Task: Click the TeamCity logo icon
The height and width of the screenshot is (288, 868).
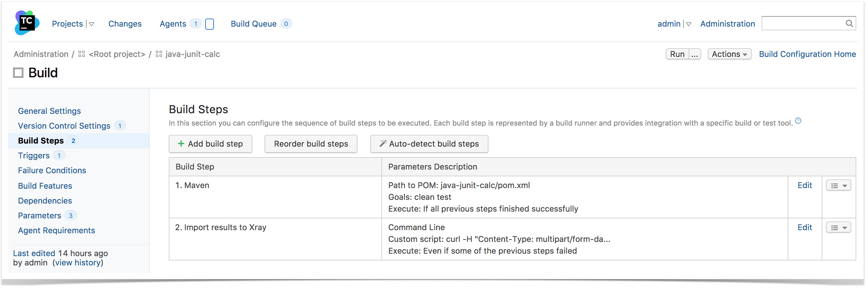Action: tap(27, 23)
